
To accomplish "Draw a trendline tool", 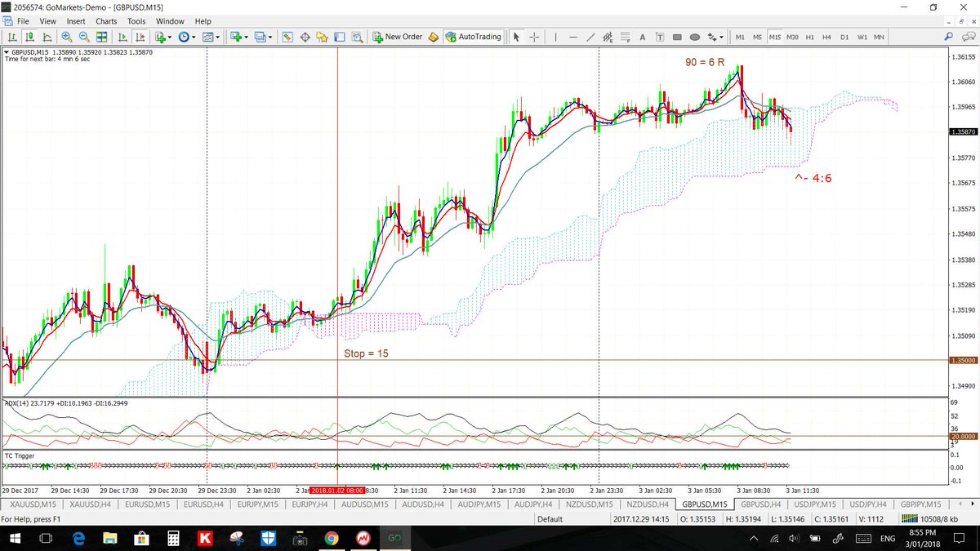I will pyautogui.click(x=590, y=37).
